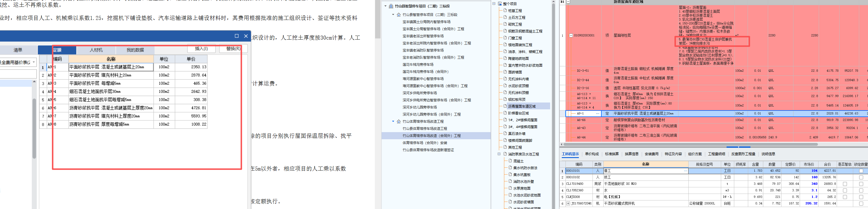Open the 全费用基价表 dropdown in the dialog
868x209 pixels.
point(33,62)
